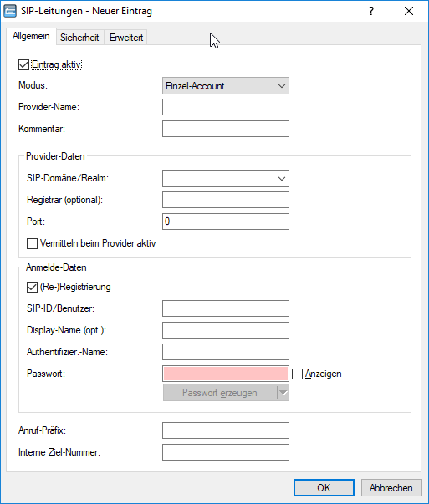The image size is (429, 504).
Task: Click the pink Passwort field
Action: (226, 374)
